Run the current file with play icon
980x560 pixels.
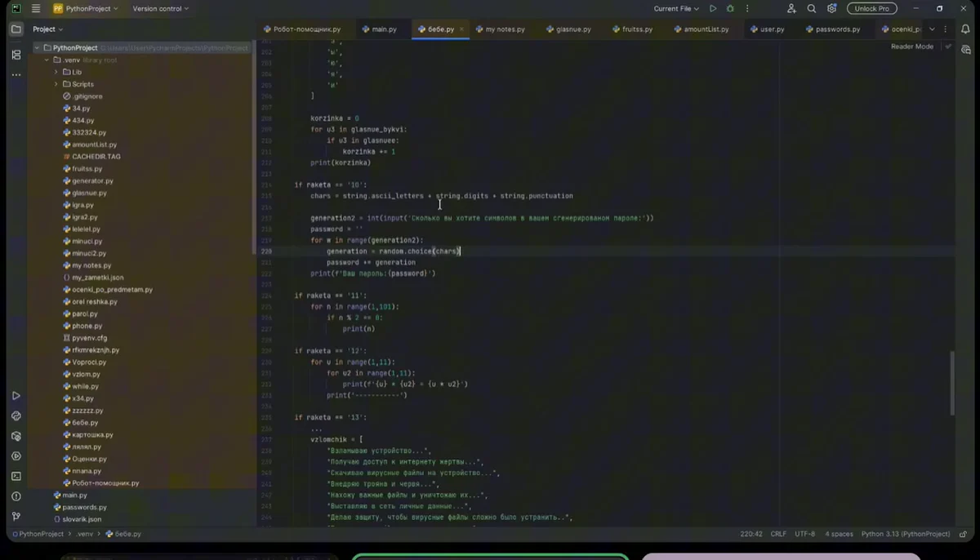point(713,8)
